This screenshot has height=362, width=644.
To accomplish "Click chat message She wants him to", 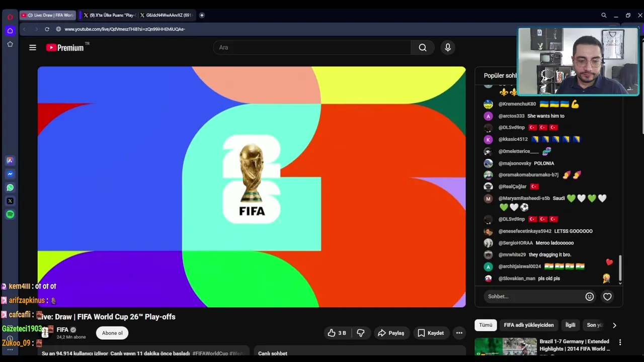I will click(x=545, y=116).
